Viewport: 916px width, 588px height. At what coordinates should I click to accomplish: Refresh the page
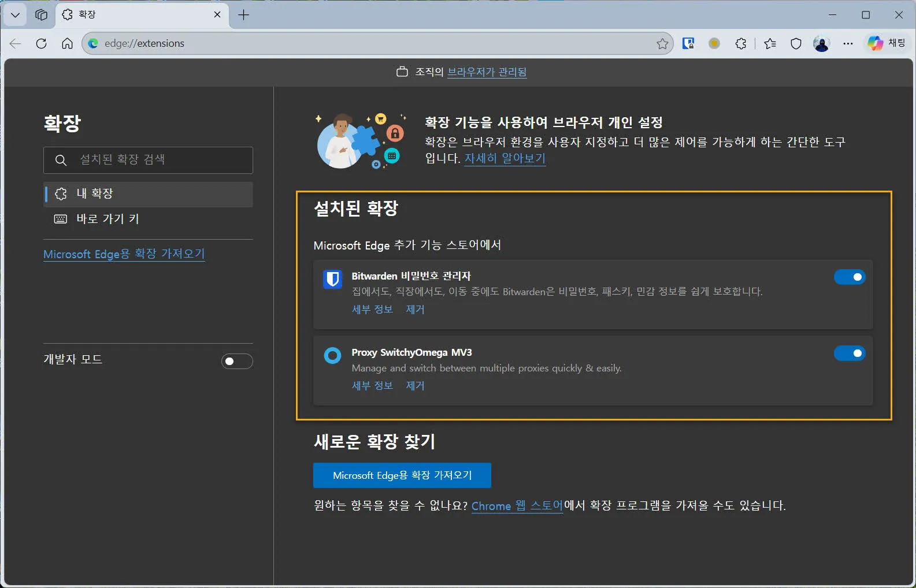coord(41,43)
